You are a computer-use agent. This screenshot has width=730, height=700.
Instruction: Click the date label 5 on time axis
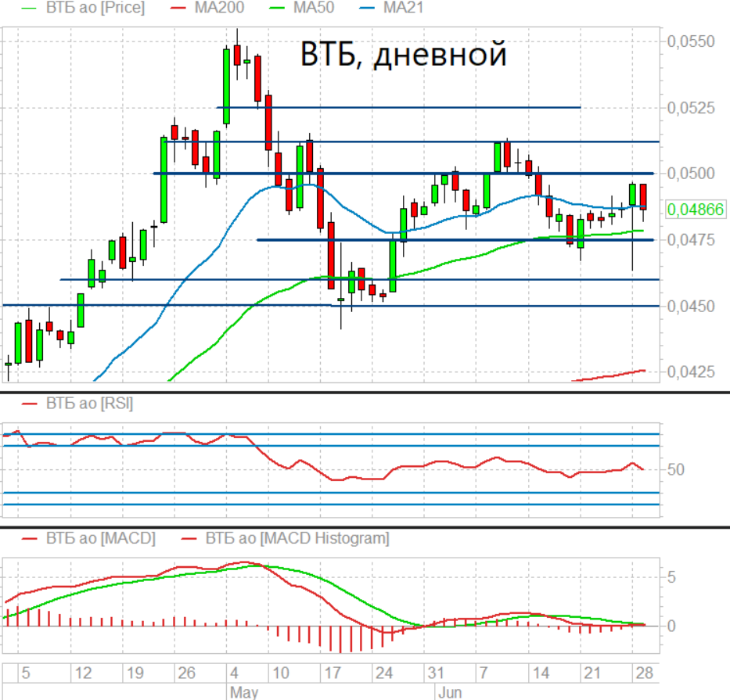coord(26,673)
